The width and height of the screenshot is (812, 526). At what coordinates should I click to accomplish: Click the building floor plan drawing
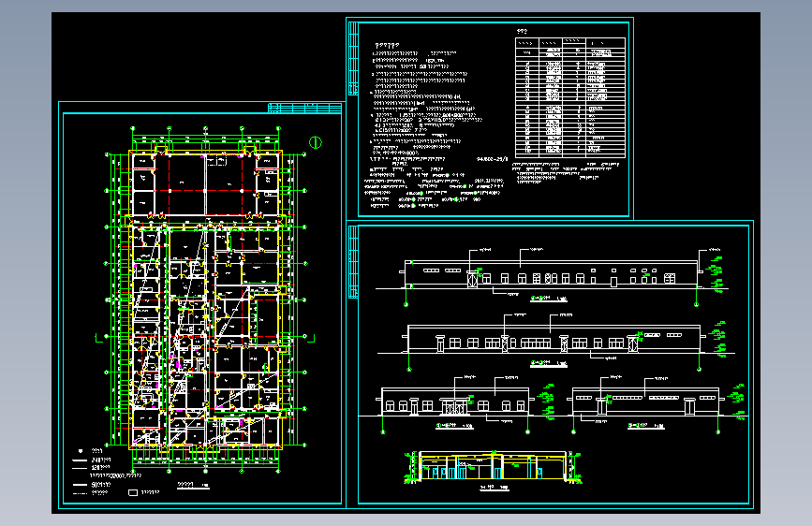coord(206,300)
